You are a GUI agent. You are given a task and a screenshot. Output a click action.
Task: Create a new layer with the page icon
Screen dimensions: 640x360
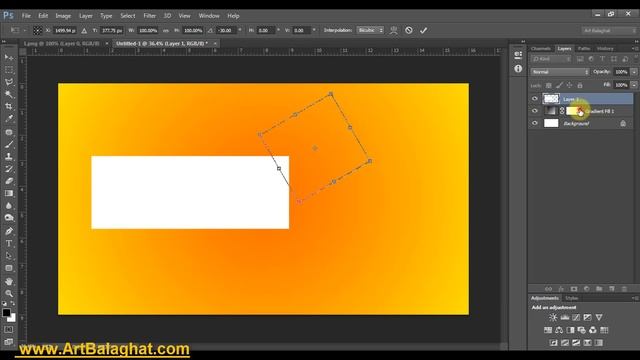[611, 289]
